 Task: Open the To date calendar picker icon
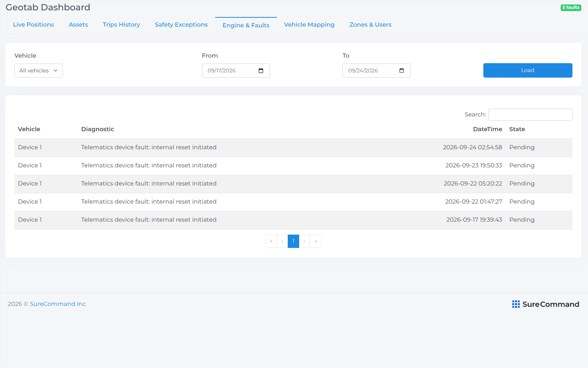(x=402, y=71)
